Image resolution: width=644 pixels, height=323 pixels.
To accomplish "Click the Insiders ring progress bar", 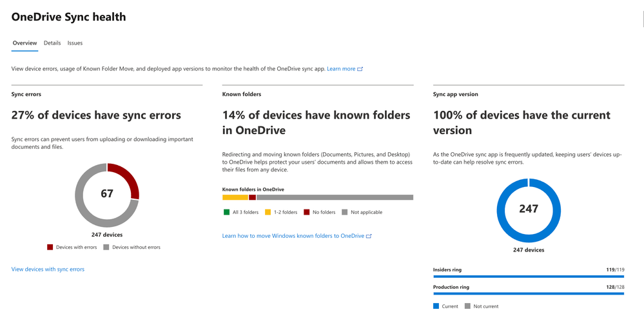I will pyautogui.click(x=529, y=276).
